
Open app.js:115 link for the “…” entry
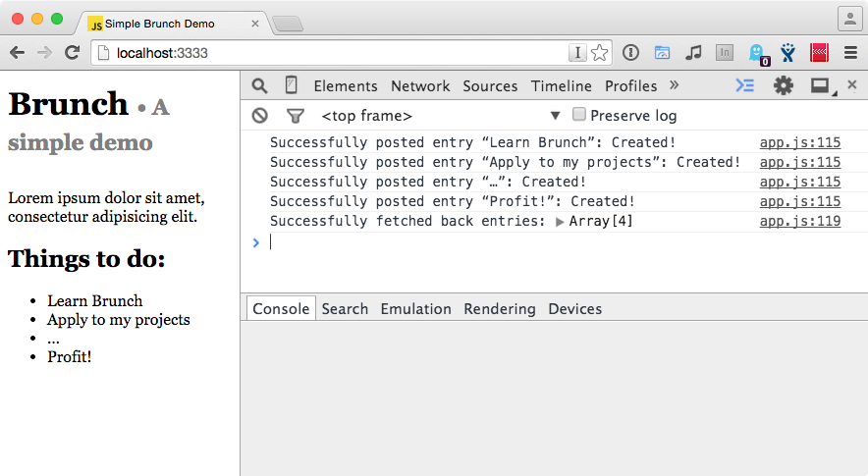tap(800, 182)
